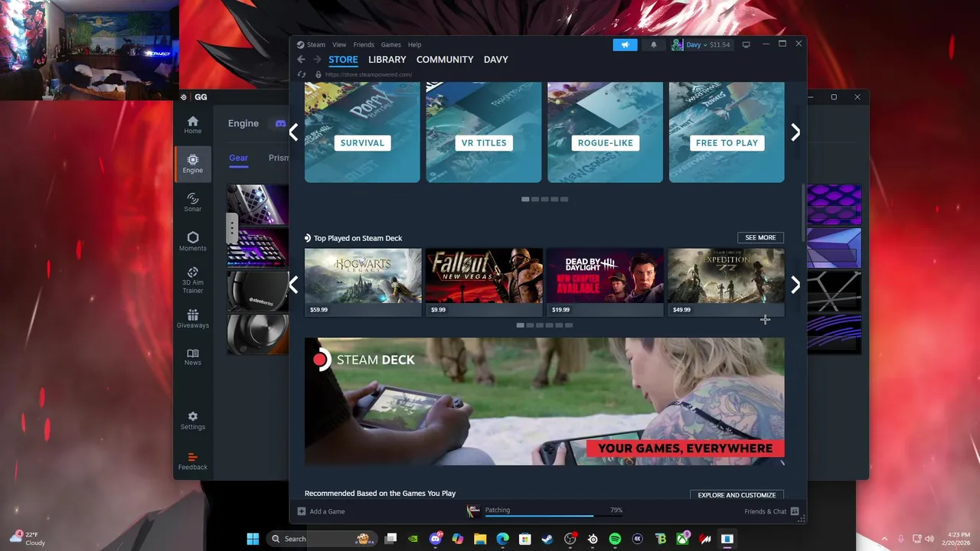Switch to the COMMUNITY tab
980x551 pixels.
(445, 60)
